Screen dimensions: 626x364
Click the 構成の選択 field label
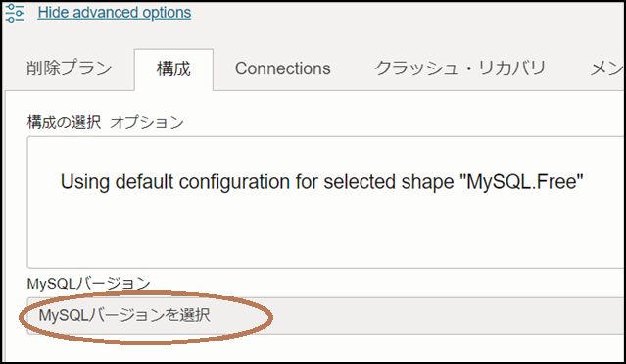[64, 122]
